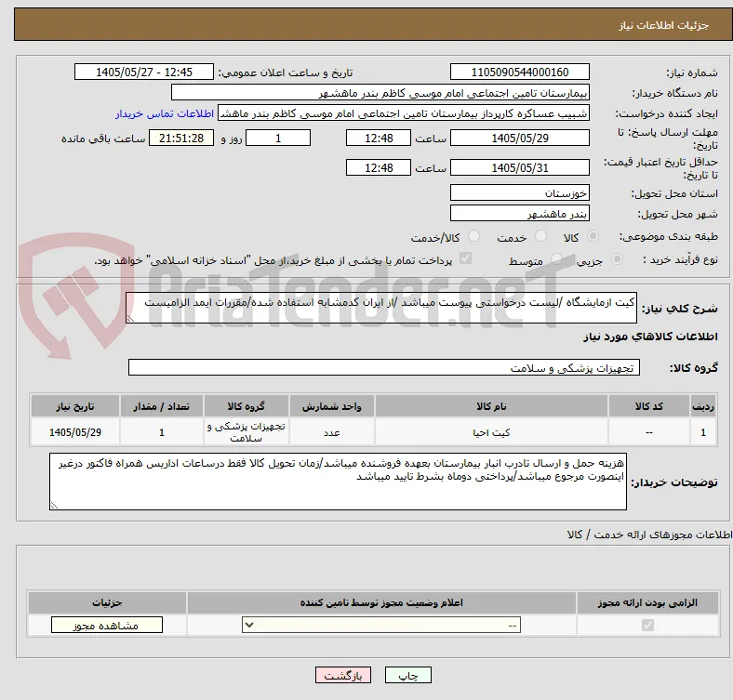Viewport: 733px width, 700px height.
Task: Select the کالا radio button
Action: pyautogui.click(x=593, y=236)
